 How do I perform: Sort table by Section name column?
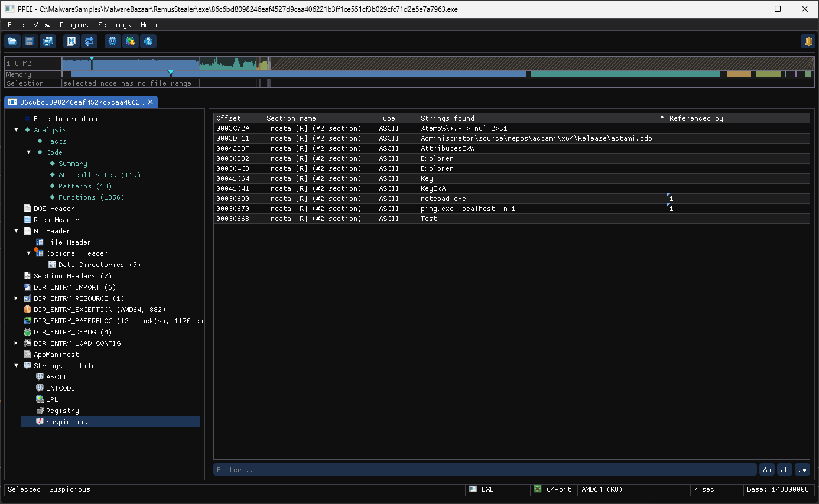pos(320,118)
